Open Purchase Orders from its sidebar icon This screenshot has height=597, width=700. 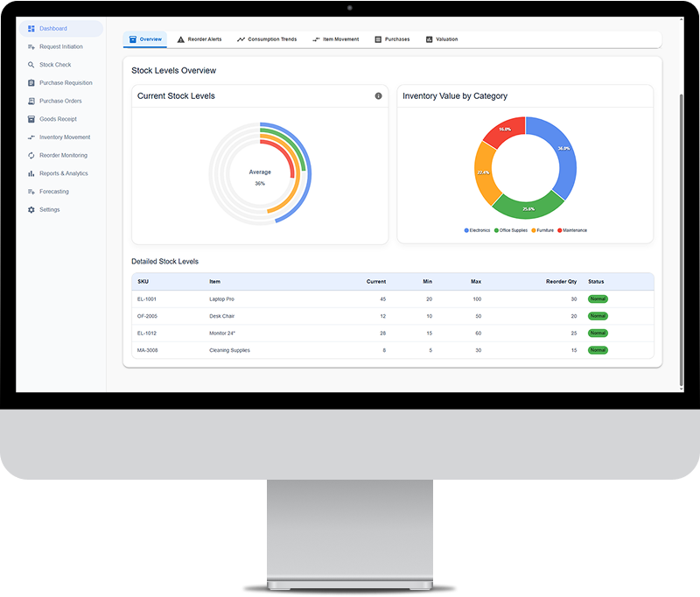[x=31, y=101]
